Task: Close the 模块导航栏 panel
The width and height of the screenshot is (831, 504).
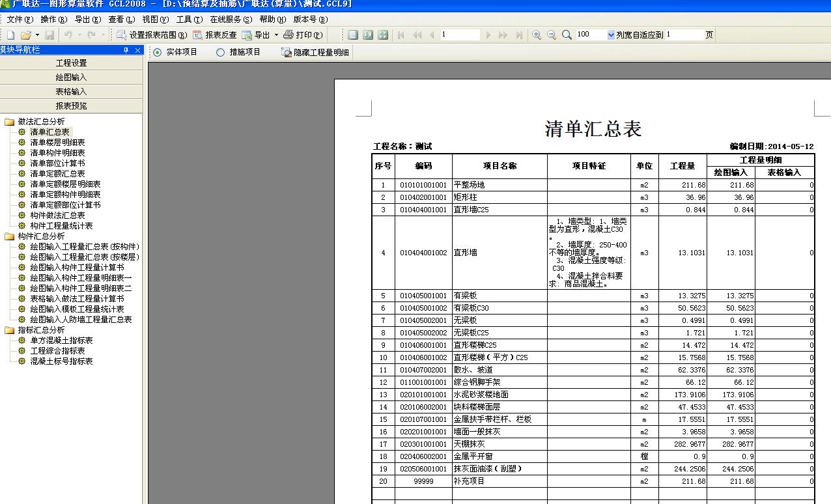Action: 137,50
